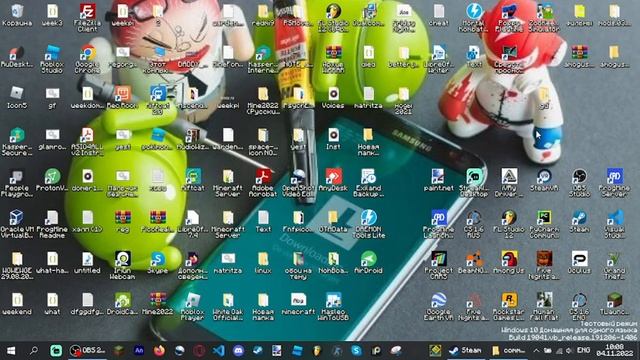Open the Visual Studio Code desktop shortcut
Image resolution: width=640 pixels, height=360 pixels.
[614, 224]
